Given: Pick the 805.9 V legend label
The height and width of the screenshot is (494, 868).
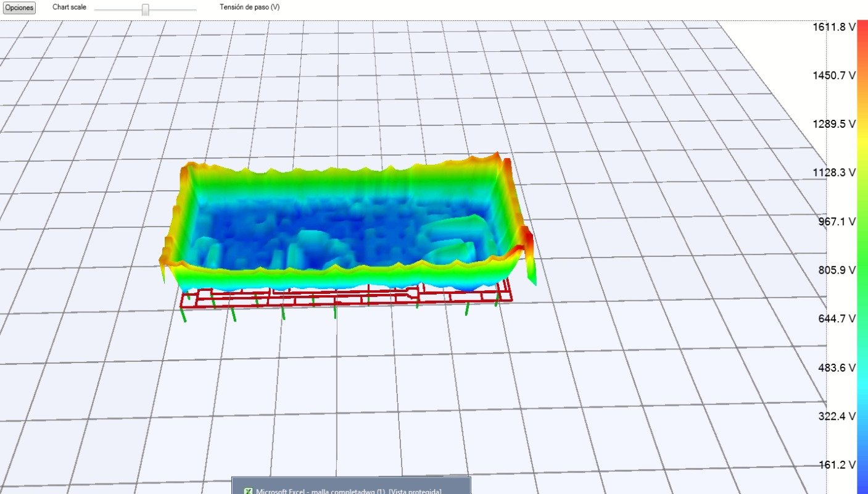Looking at the screenshot, I should pyautogui.click(x=835, y=270).
